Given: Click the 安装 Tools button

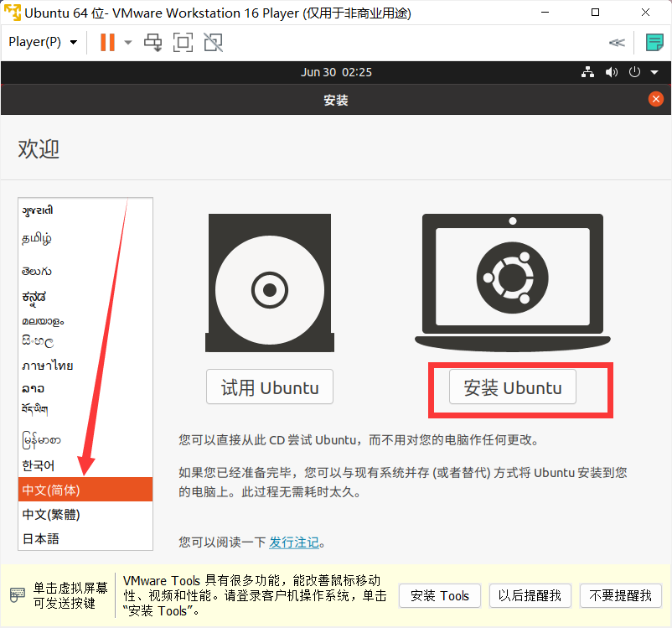Looking at the screenshot, I should (440, 595).
